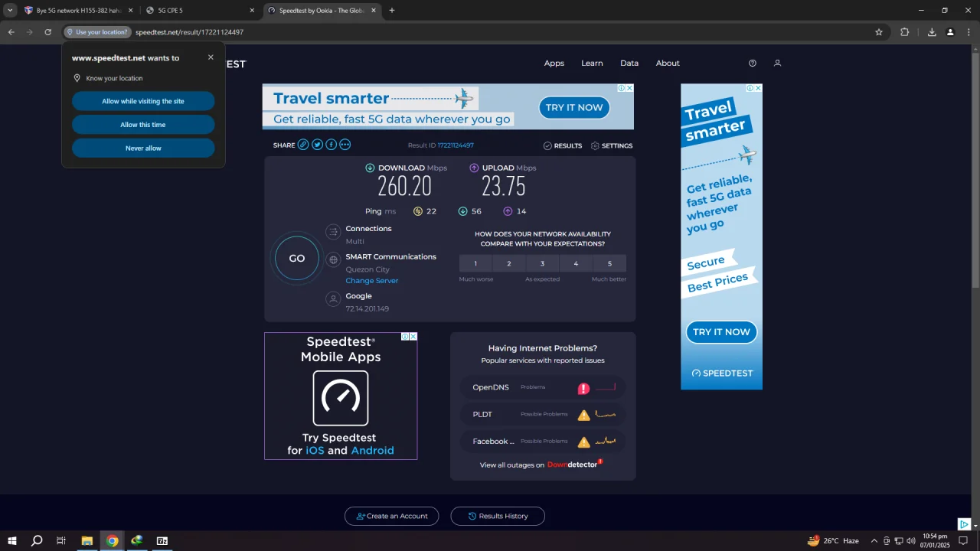Screen dimensions: 980x551
Task: Choose Never allow for location
Action: tap(143, 148)
